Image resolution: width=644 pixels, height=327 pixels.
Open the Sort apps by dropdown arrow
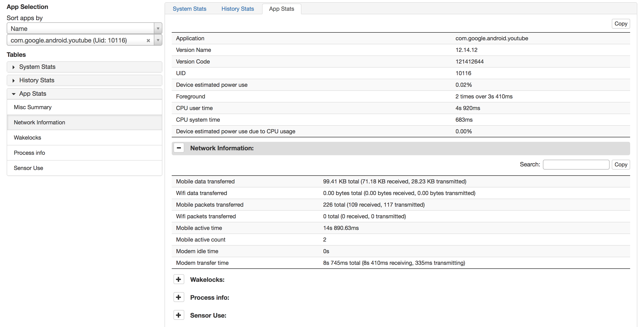pos(158,28)
